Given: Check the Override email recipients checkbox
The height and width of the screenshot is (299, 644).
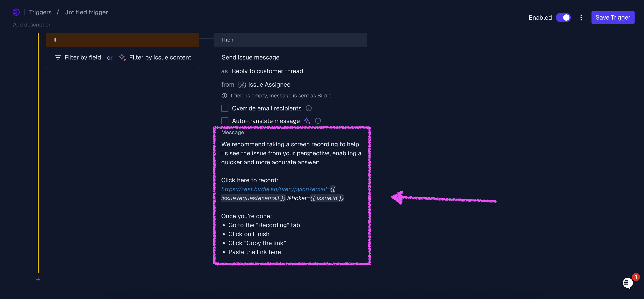Looking at the screenshot, I should [225, 108].
